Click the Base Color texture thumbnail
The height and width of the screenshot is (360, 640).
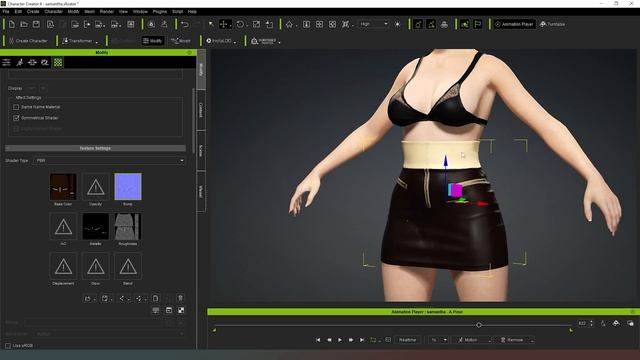63,187
